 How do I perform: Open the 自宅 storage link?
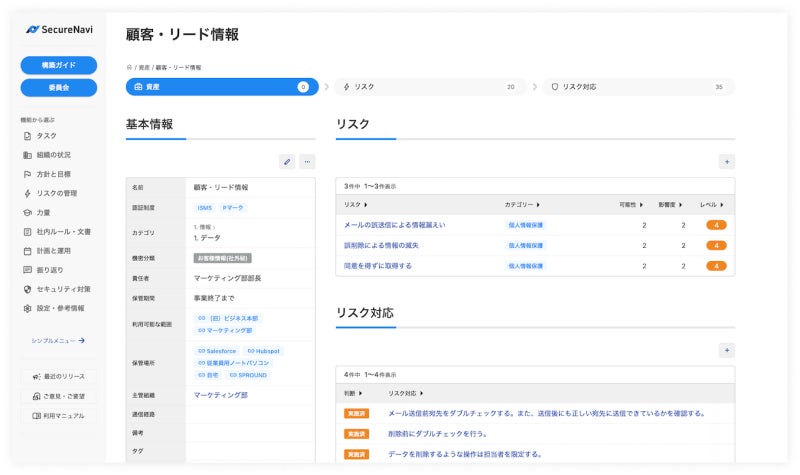pos(208,375)
